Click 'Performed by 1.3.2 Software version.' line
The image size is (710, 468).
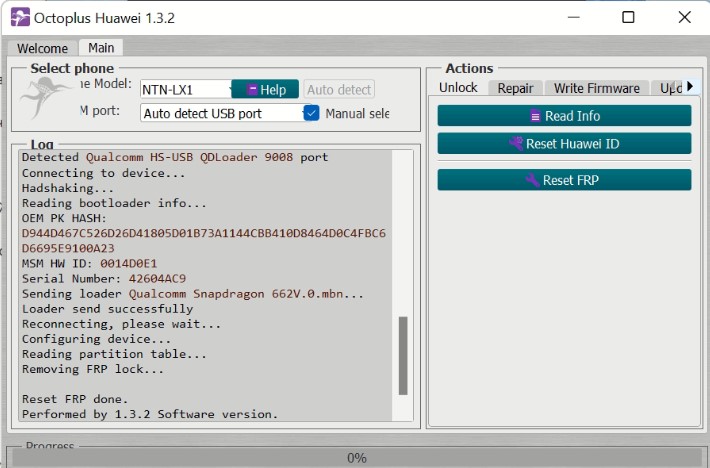click(x=150, y=414)
